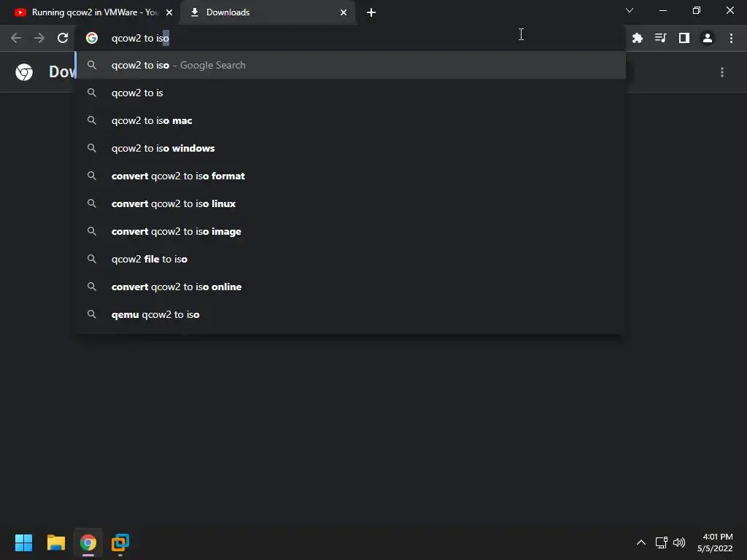Open File Explorer from the taskbar
This screenshot has height=560, width=747.
[55, 542]
